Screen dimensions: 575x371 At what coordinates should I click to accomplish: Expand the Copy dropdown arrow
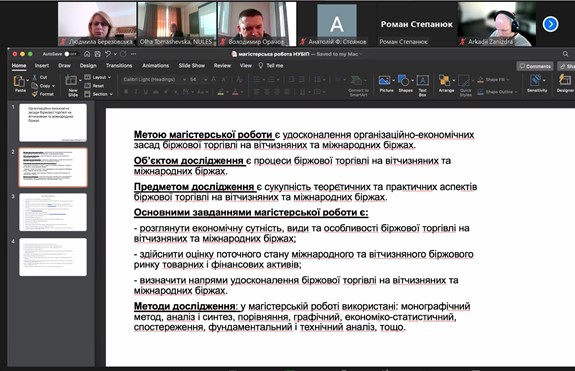click(54, 86)
